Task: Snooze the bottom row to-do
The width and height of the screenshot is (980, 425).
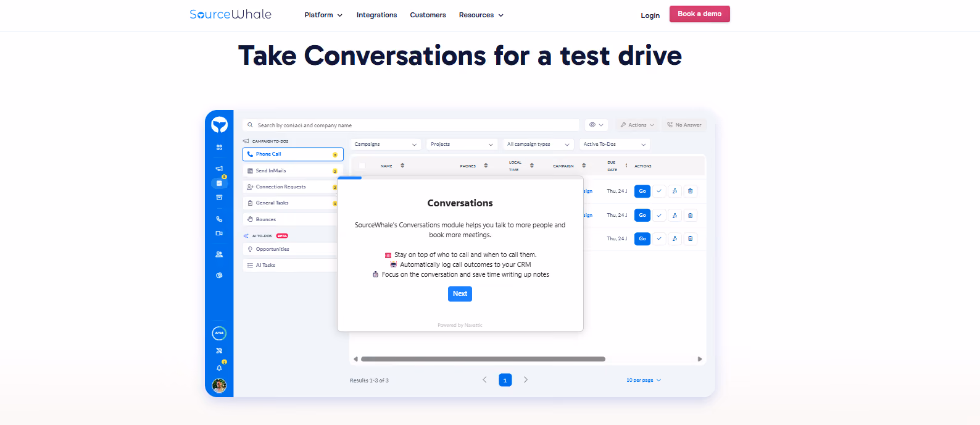Action: (x=675, y=238)
